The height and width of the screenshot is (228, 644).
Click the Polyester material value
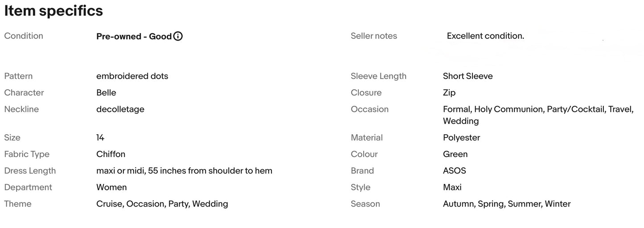pos(462,137)
